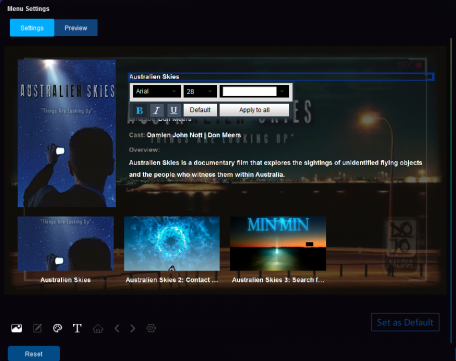Switch to the Preview tab
The height and width of the screenshot is (361, 456).
click(x=76, y=28)
